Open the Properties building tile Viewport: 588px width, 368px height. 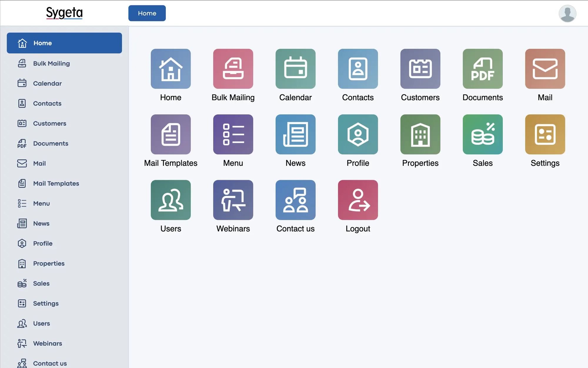(420, 134)
